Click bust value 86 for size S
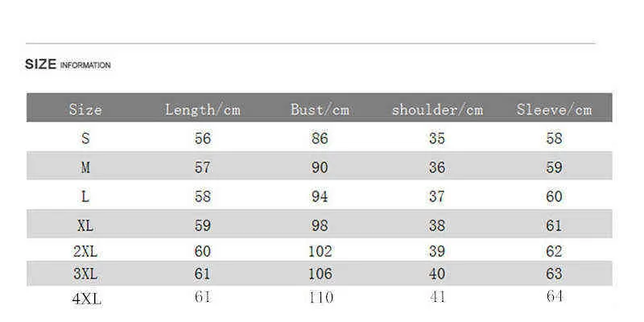The width and height of the screenshot is (644, 322). (x=320, y=138)
